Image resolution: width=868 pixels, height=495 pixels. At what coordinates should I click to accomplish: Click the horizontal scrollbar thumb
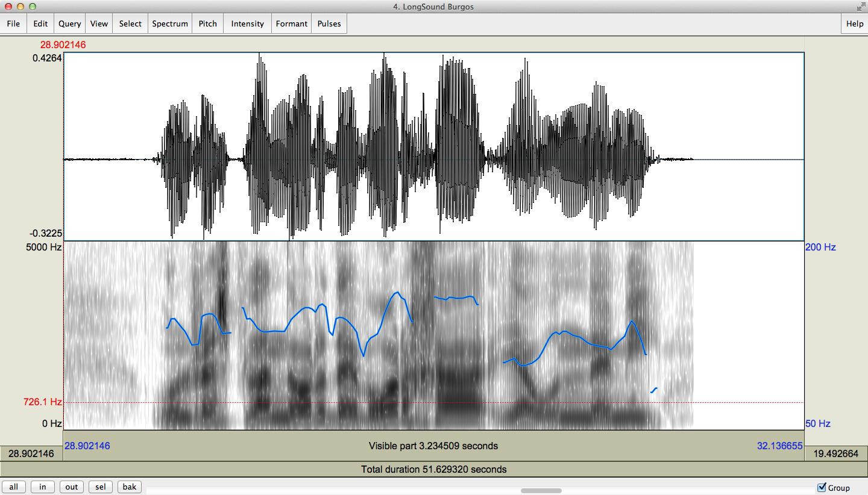[541, 491]
